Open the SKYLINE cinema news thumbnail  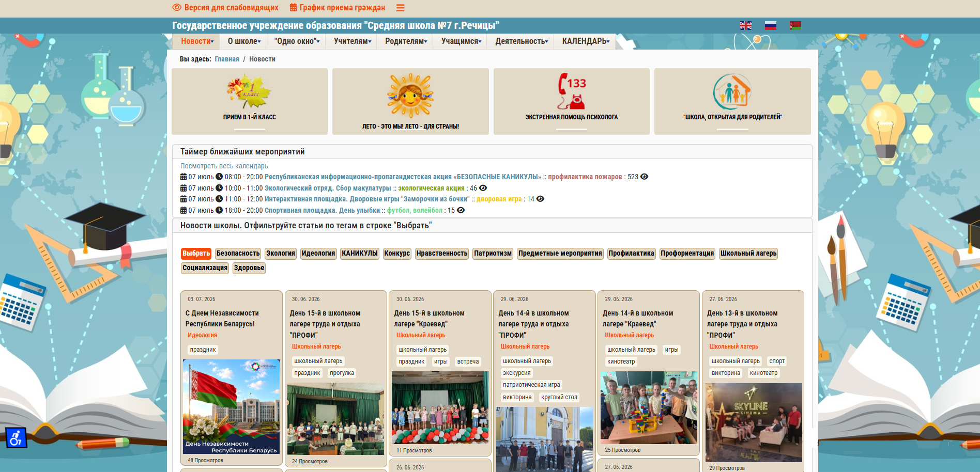pos(754,422)
